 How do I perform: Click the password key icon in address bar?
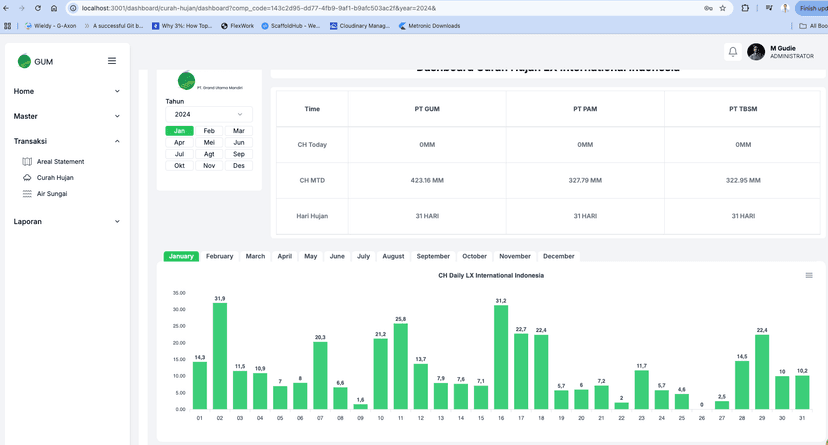click(708, 8)
